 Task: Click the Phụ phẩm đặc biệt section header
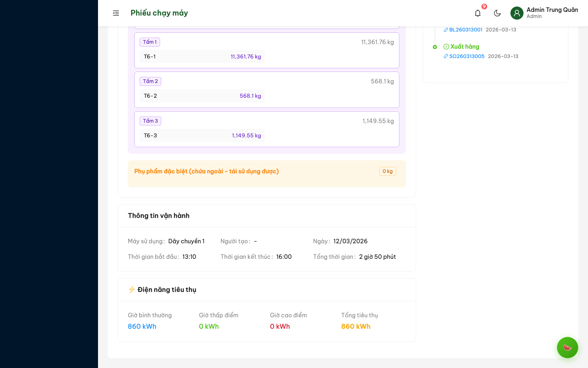click(207, 171)
